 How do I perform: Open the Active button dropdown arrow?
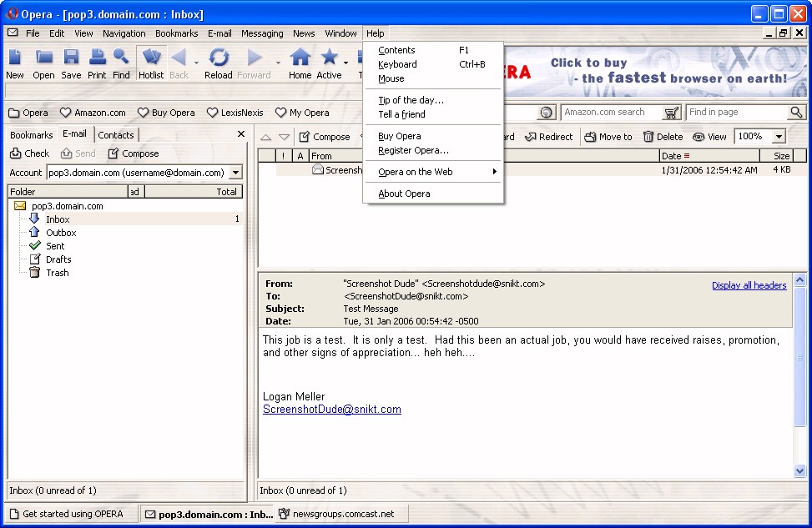pos(346,63)
